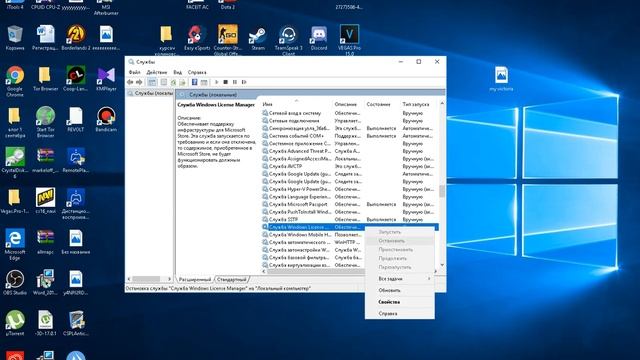
Task: Open the VEGAS Pro 15.0 desktop shortcut
Action: tap(349, 40)
